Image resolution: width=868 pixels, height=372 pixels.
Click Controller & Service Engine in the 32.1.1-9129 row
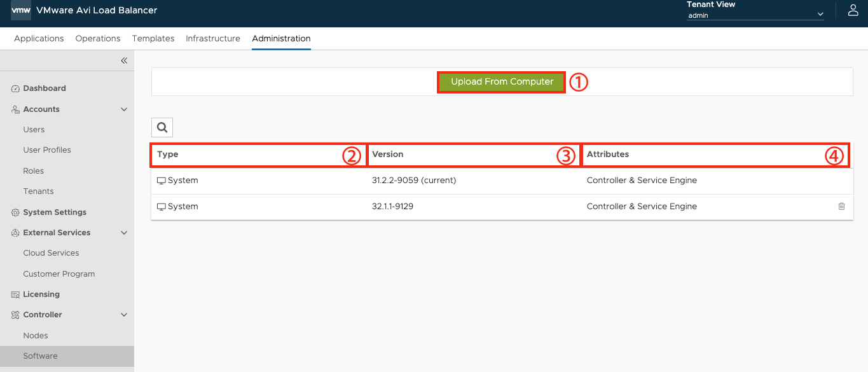642,207
